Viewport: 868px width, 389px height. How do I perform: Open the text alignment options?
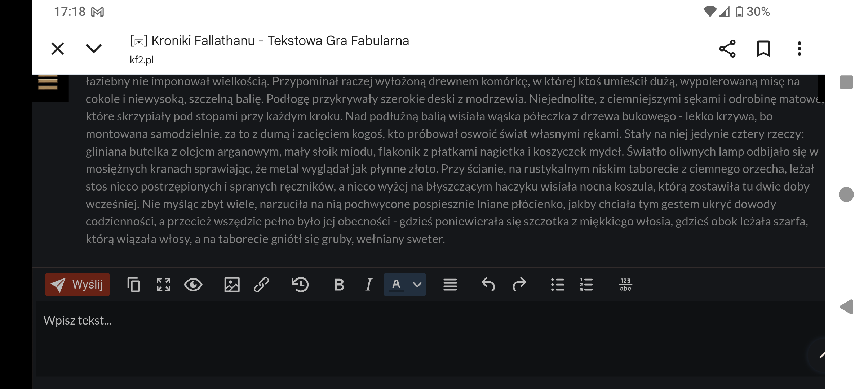(450, 285)
